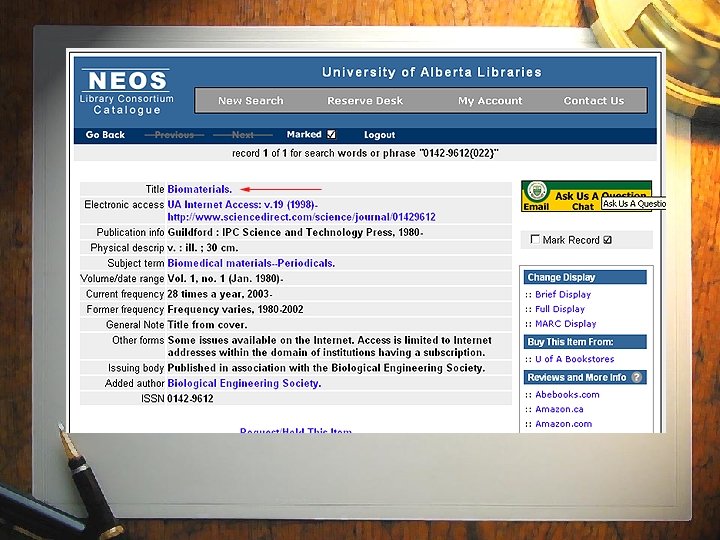Screen dimensions: 720x540
Task: Switch to MARC Display
Action: (x=566, y=324)
